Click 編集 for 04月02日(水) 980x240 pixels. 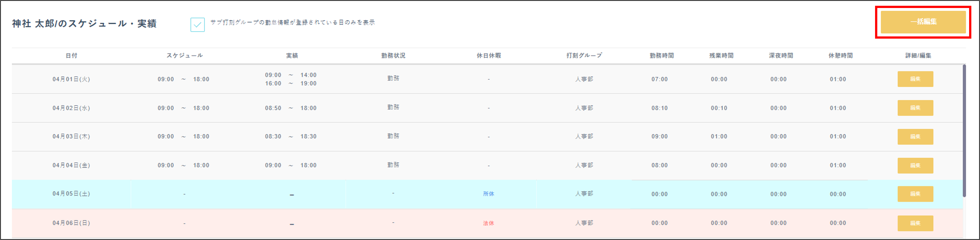915,107
